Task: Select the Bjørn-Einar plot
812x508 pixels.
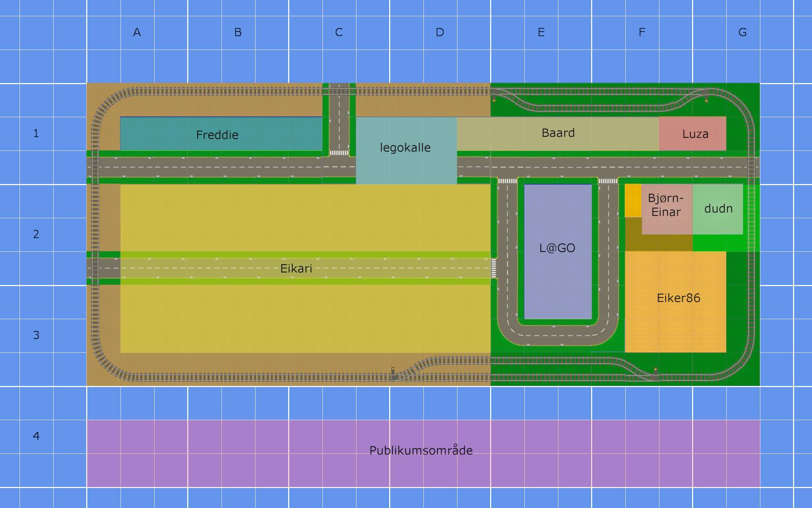Action: click(667, 209)
